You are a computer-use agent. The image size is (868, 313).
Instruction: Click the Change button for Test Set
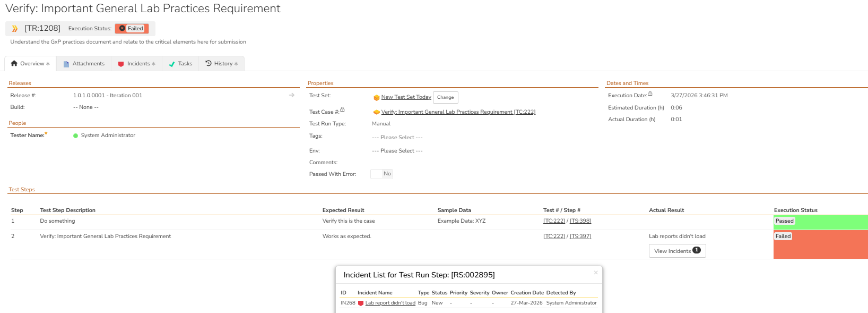click(445, 97)
